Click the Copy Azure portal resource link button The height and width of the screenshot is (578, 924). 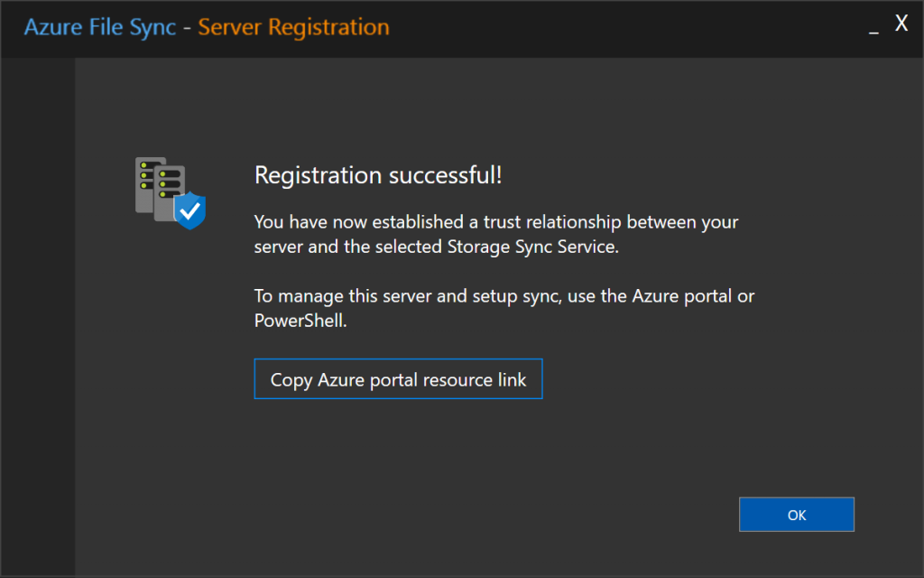pyautogui.click(x=398, y=380)
